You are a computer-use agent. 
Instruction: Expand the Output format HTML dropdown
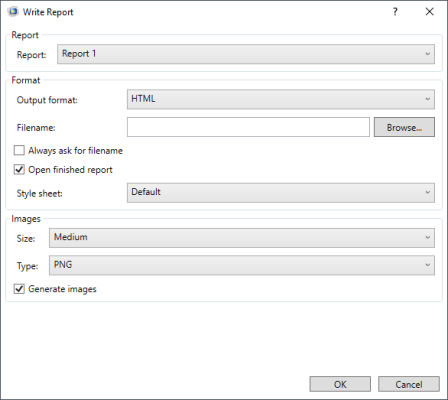click(281, 99)
